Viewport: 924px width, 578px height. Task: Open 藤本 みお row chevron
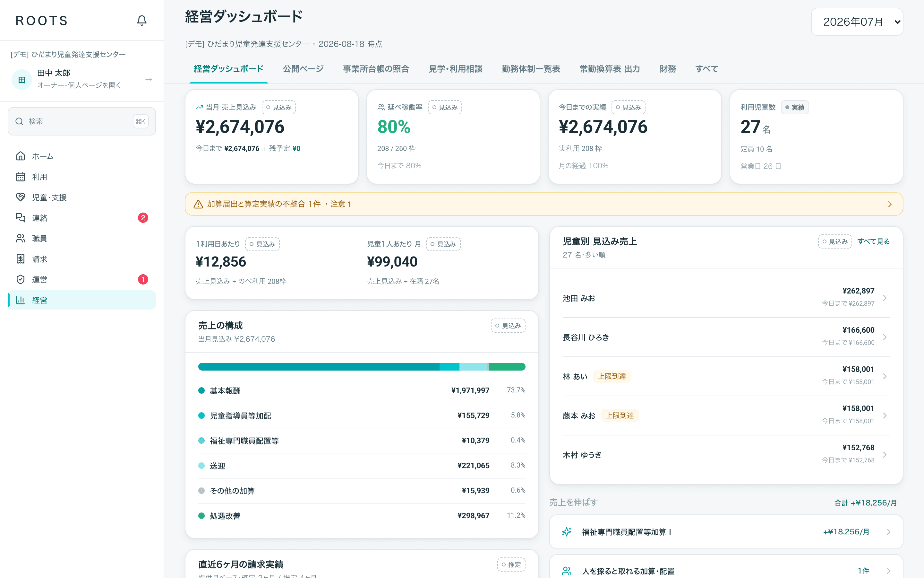885,416
